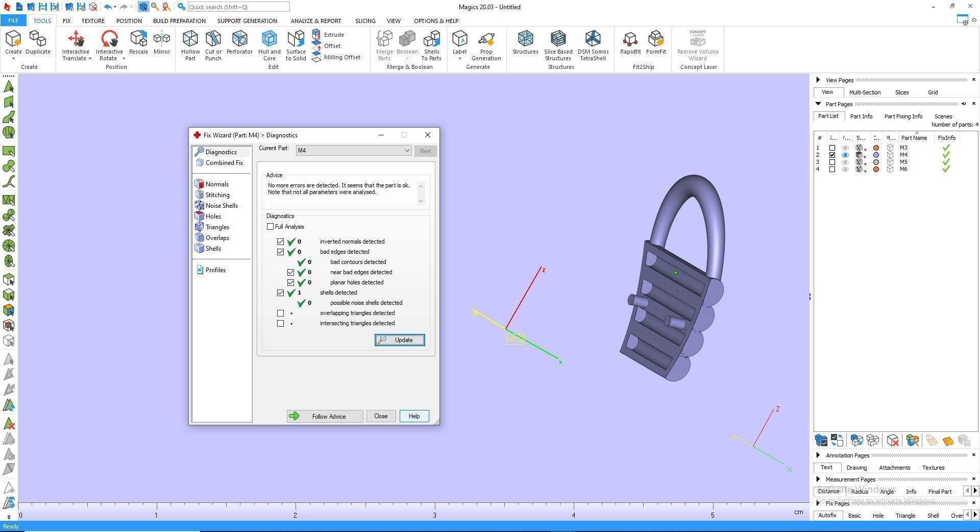This screenshot has width=980, height=532.
Task: Toggle inverted normals detected checkbox
Action: pyautogui.click(x=280, y=241)
